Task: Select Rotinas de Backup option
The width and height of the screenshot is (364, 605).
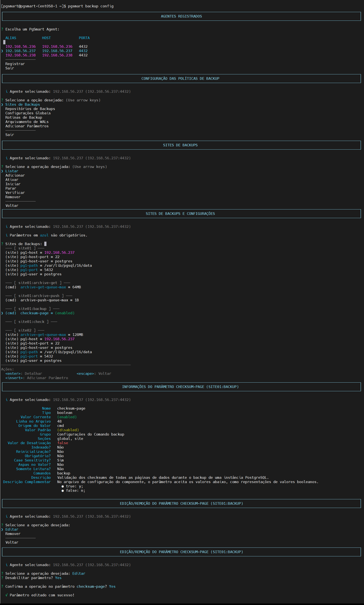Action: [x=24, y=117]
